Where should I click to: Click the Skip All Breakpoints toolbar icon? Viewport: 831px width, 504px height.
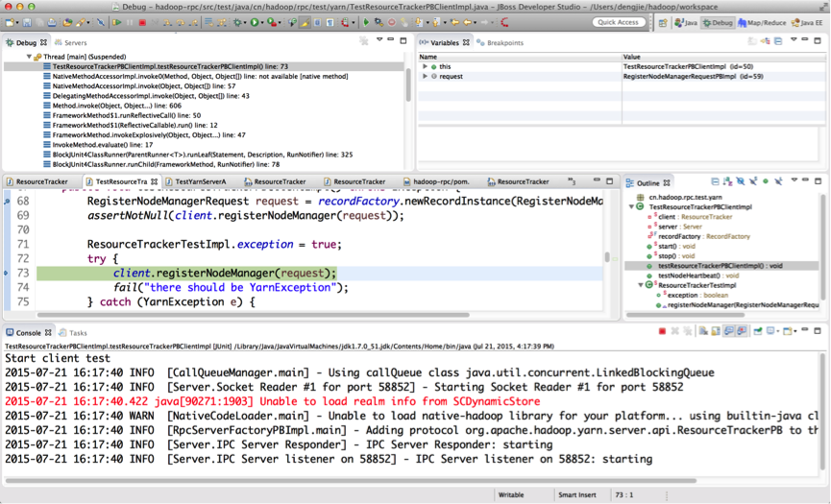pyautogui.click(x=100, y=22)
